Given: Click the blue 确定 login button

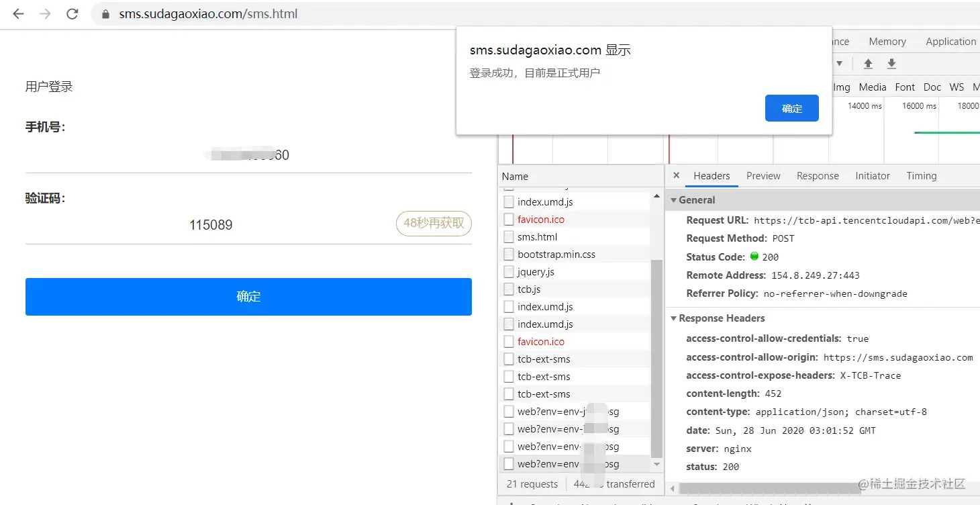Looking at the screenshot, I should coord(248,297).
